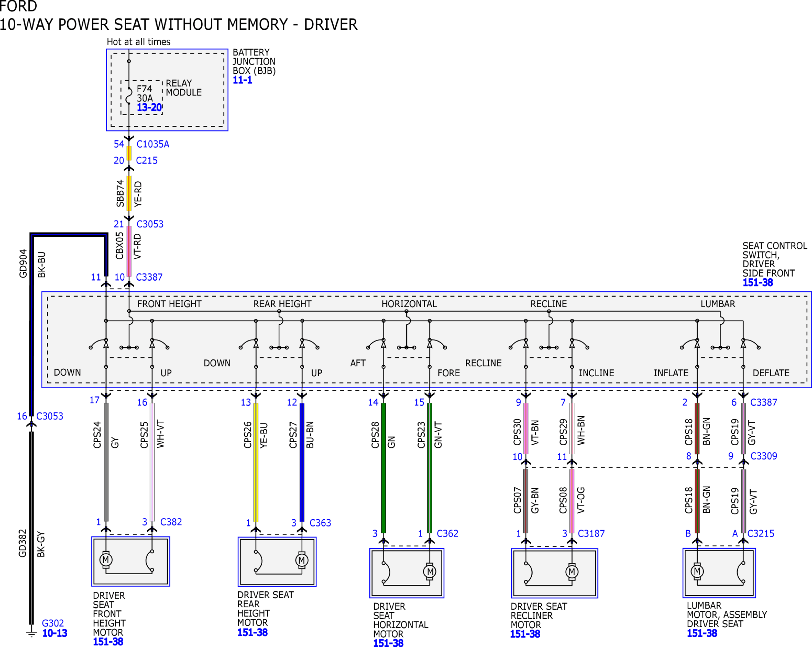Open 151-38 link under Horizontal Motor
The width and height of the screenshot is (812, 647).
388,643
